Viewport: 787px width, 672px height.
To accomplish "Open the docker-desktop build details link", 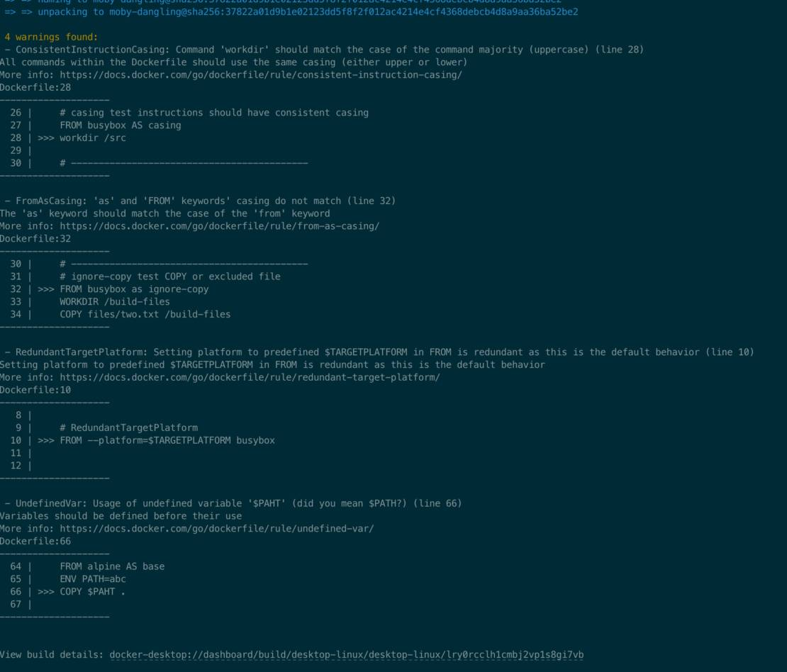I will click(346, 654).
